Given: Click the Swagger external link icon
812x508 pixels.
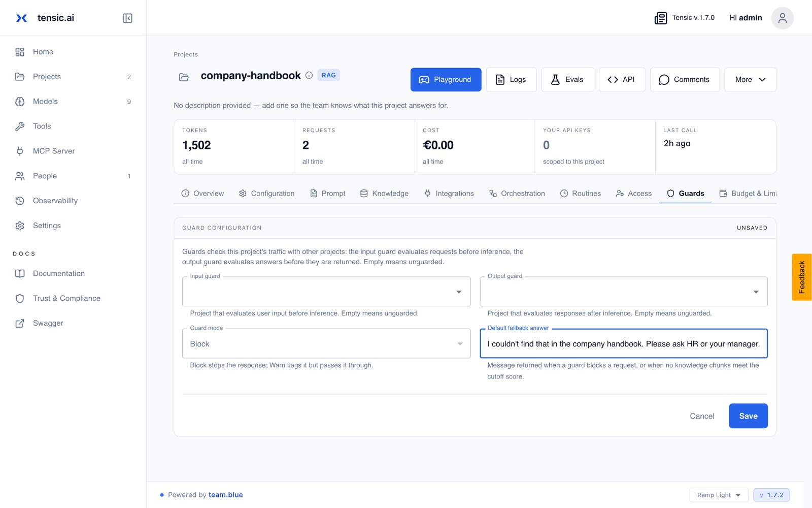Looking at the screenshot, I should point(20,324).
